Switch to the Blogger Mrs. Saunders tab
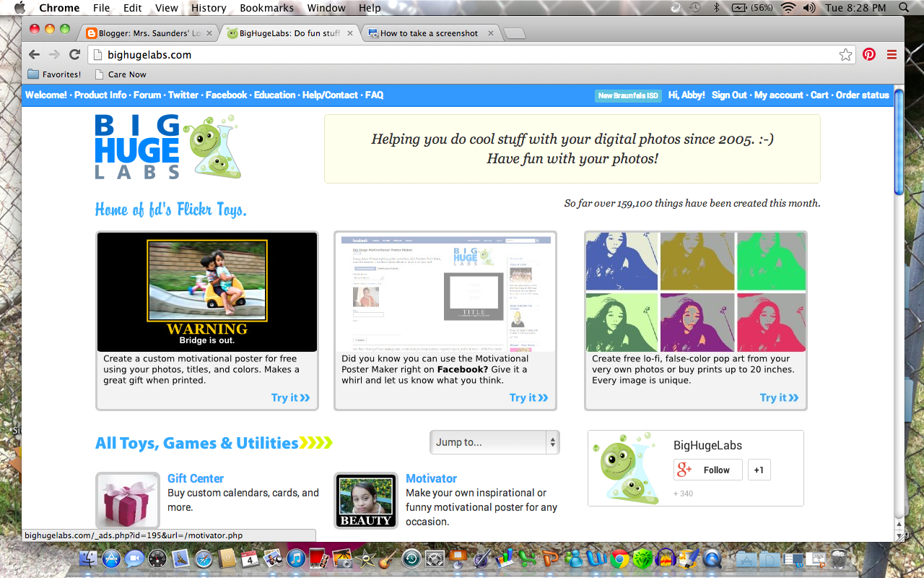Image resolution: width=924 pixels, height=578 pixels. click(x=149, y=33)
